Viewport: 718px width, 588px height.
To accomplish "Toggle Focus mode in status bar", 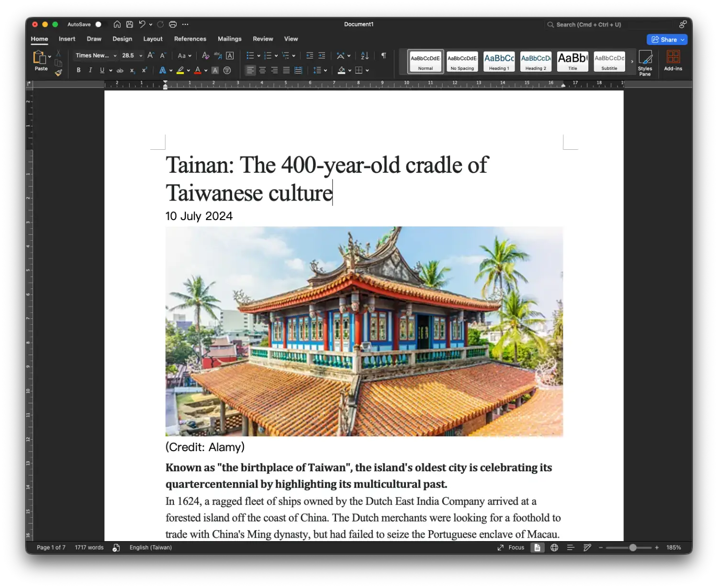I will pos(511,547).
